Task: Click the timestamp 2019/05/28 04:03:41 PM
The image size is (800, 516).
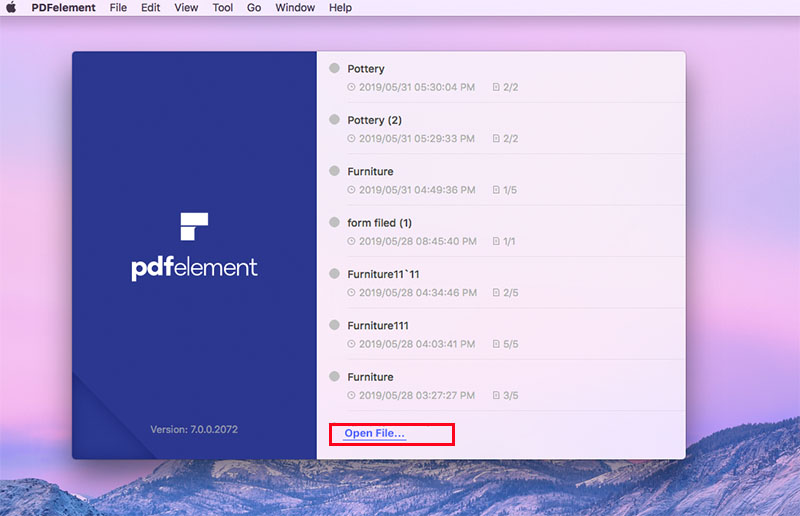Action: pos(417,345)
